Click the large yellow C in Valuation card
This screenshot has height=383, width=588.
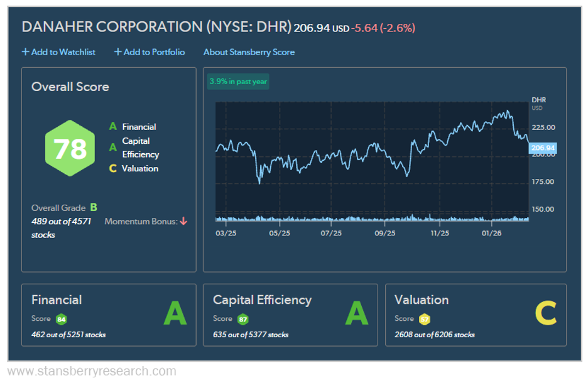(545, 314)
